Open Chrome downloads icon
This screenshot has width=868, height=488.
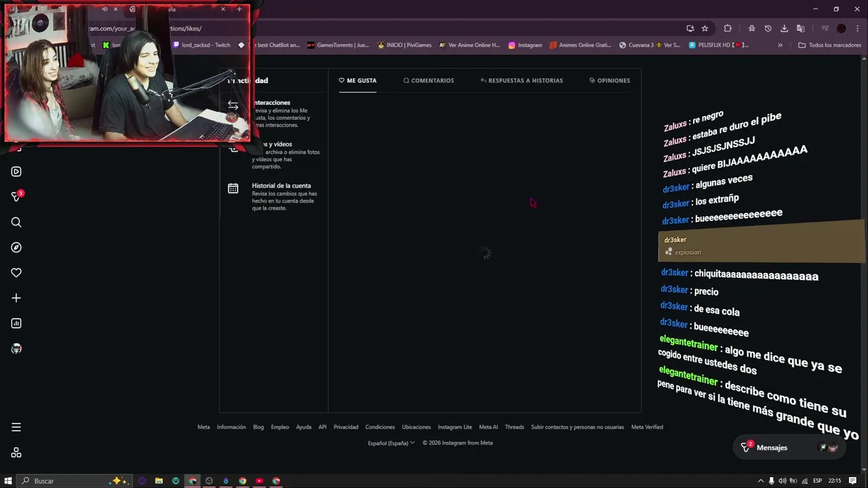click(784, 28)
